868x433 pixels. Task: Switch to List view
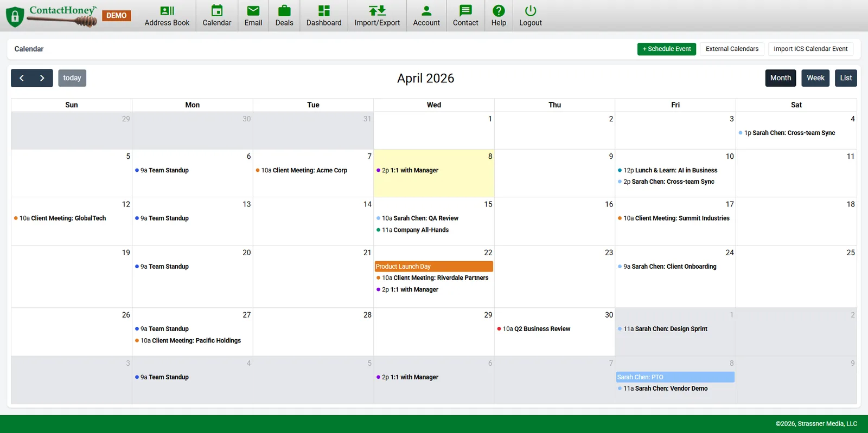pyautogui.click(x=846, y=78)
